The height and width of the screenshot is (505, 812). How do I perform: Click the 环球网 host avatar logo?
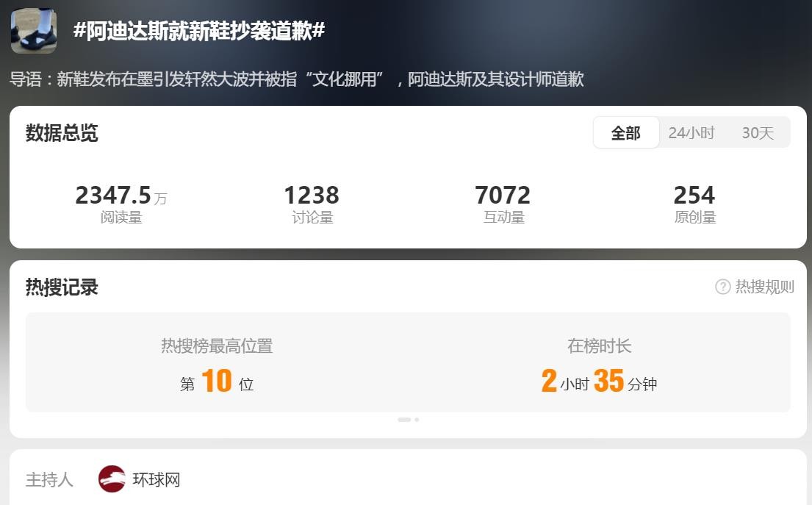112,479
